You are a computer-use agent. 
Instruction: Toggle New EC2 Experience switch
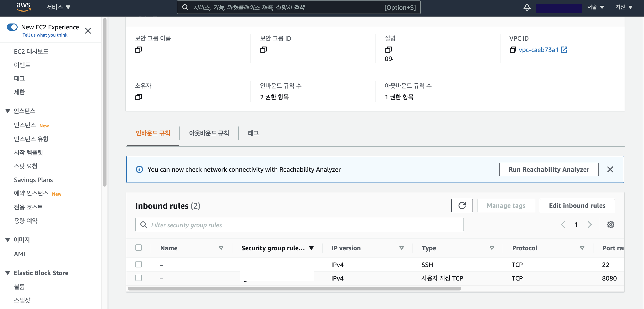[12, 27]
